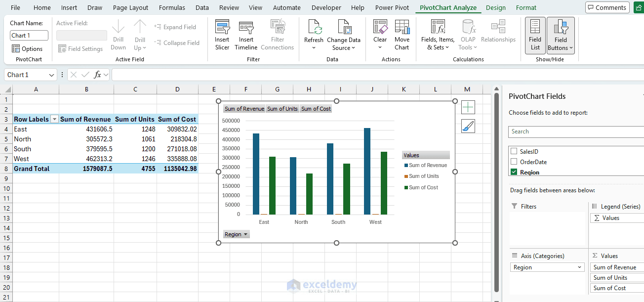This screenshot has width=644, height=302.
Task: Open the Clear dropdown arrow
Action: (380, 48)
